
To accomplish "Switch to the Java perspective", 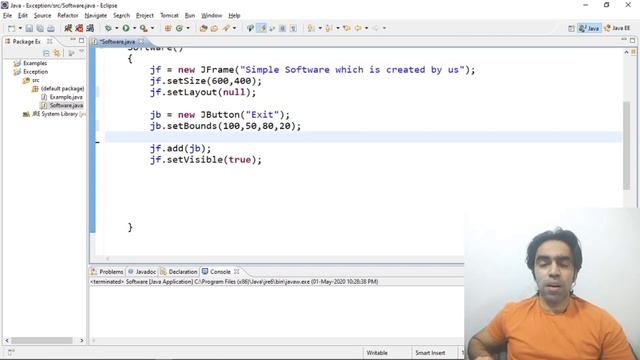I will [589, 28].
